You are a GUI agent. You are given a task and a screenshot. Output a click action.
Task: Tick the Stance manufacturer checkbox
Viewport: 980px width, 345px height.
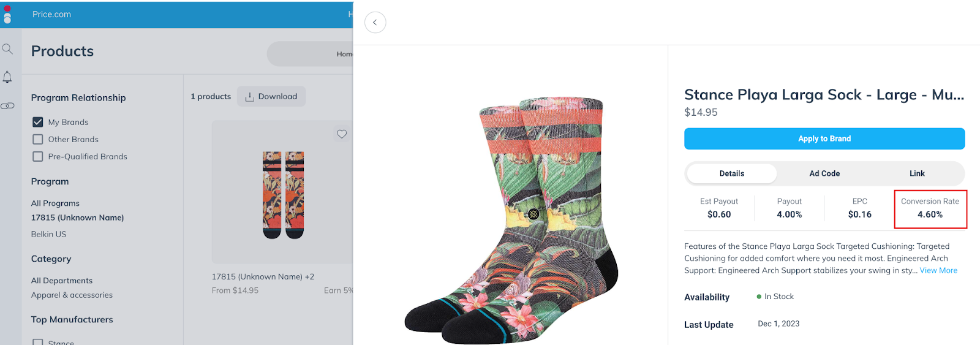(x=38, y=342)
